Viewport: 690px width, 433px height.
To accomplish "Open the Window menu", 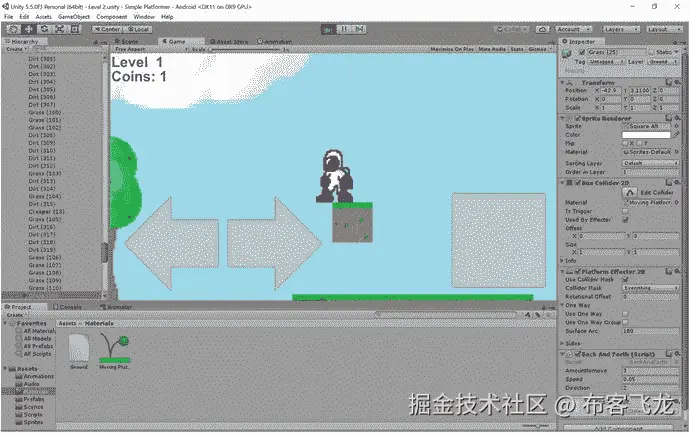I will pos(144,16).
